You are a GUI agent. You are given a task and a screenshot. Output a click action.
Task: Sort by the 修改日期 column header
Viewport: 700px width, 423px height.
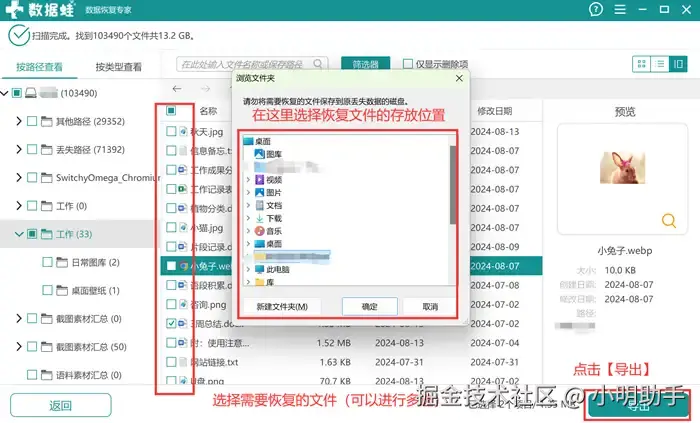495,111
